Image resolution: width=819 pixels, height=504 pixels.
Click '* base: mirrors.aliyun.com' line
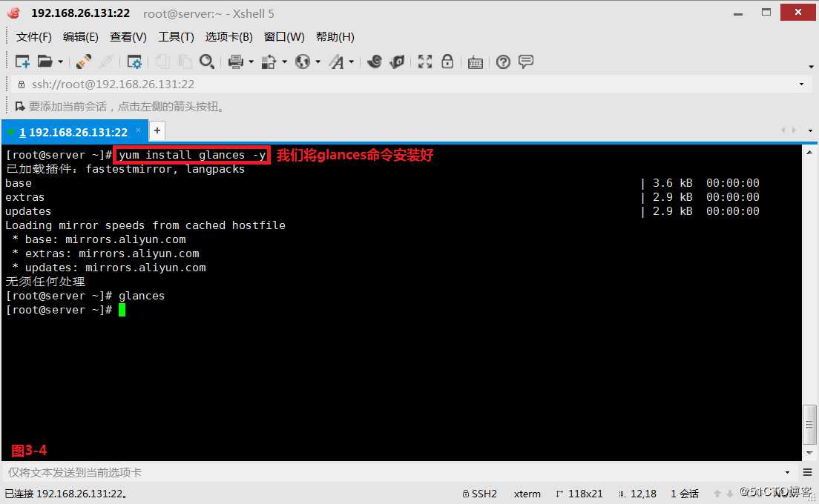click(x=99, y=239)
